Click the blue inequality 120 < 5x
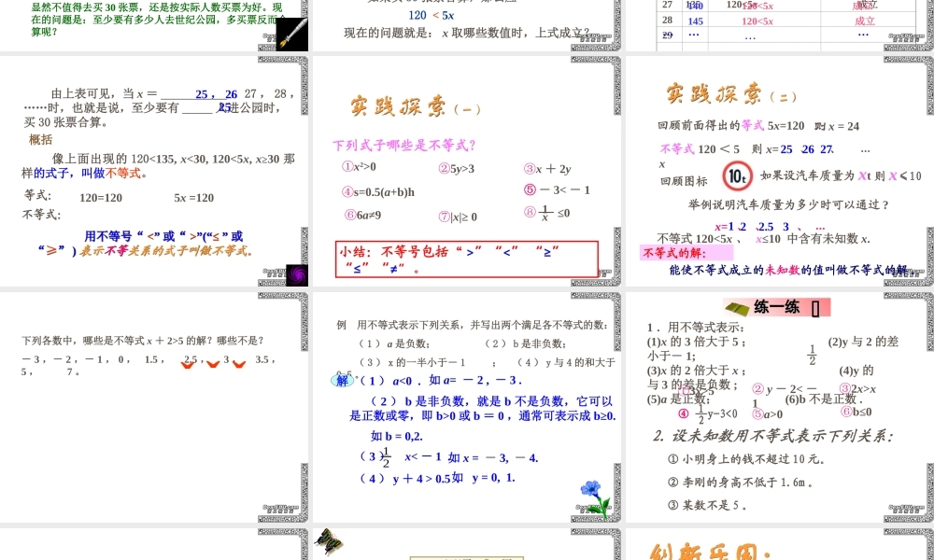Image resolution: width=934 pixels, height=560 pixels. (432, 16)
